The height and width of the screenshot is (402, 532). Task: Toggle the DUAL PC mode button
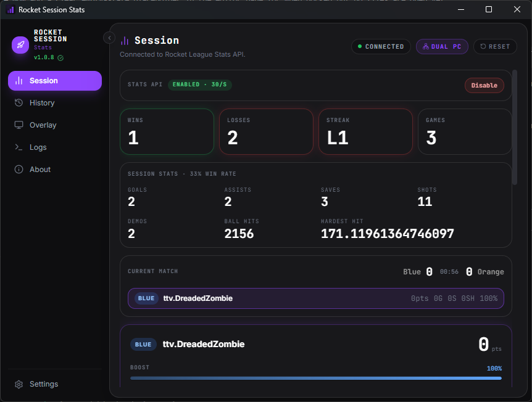click(x=442, y=46)
